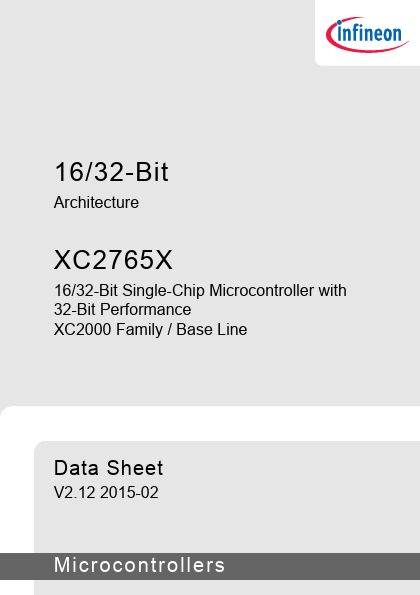The height and width of the screenshot is (595, 420).
Task: Click the dark gray bar right of Microcontrollers
Action: [x=322, y=566]
